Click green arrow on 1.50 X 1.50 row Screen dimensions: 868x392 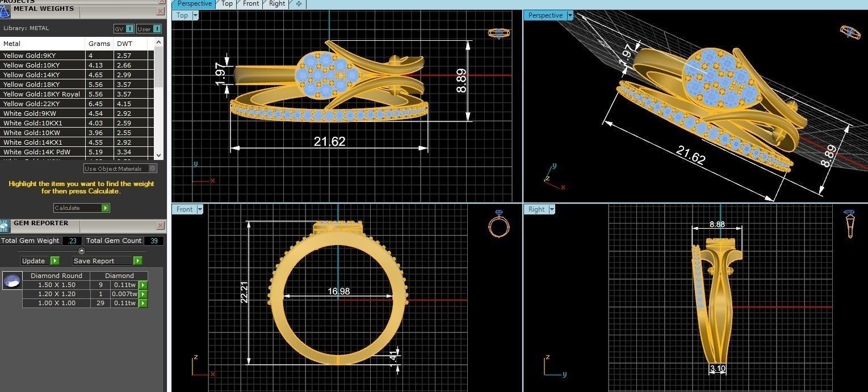[x=143, y=285]
